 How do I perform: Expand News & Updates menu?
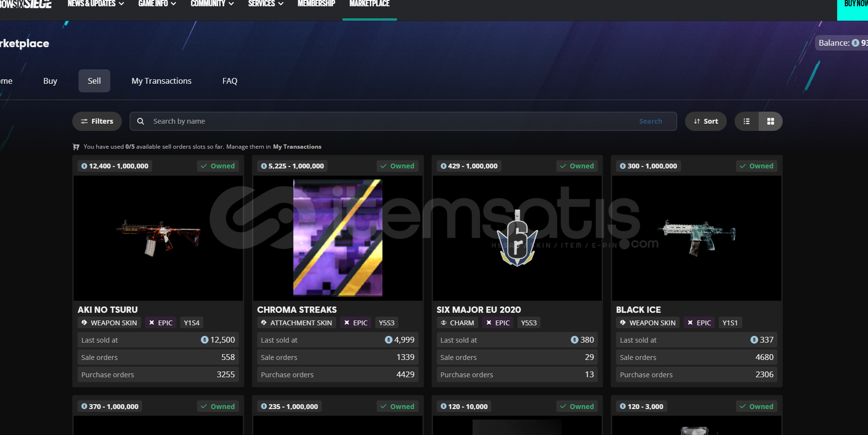96,4
